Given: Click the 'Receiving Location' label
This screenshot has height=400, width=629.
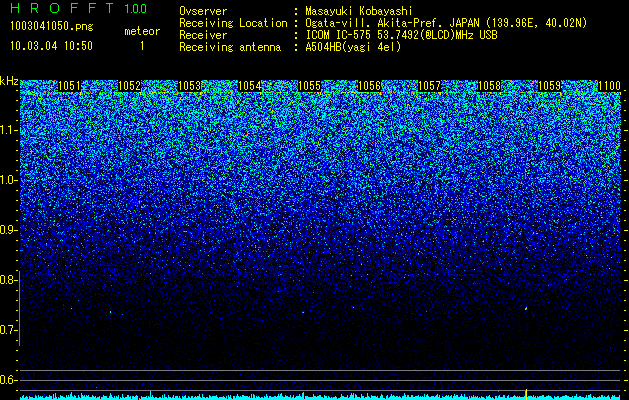Looking at the screenshot, I should [233, 23].
